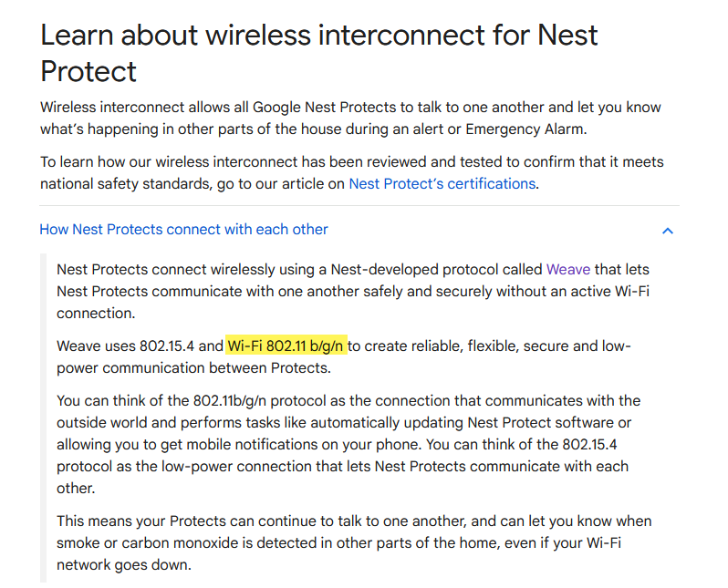
Task: Click the line starting "You can think of the 802.11b/g/n"
Action: pyautogui.click(x=348, y=400)
